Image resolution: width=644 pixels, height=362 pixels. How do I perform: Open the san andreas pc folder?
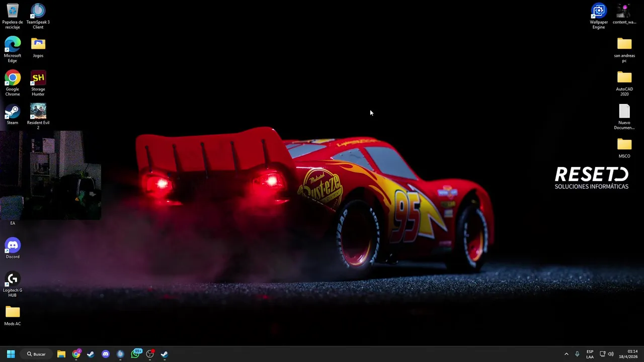click(624, 50)
